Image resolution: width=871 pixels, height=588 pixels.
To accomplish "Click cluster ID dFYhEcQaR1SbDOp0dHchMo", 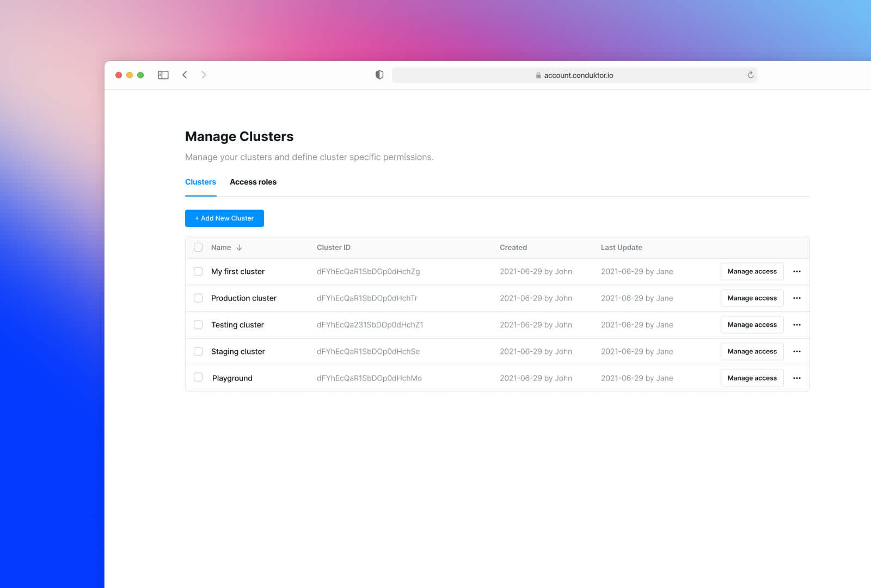I will (370, 378).
